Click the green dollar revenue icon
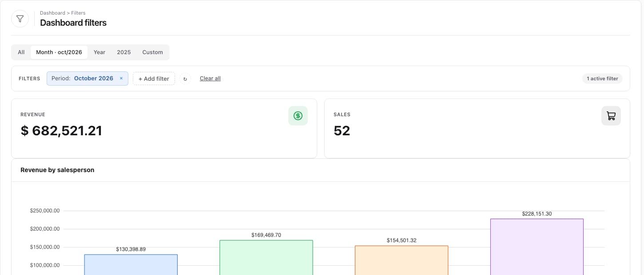 point(298,116)
